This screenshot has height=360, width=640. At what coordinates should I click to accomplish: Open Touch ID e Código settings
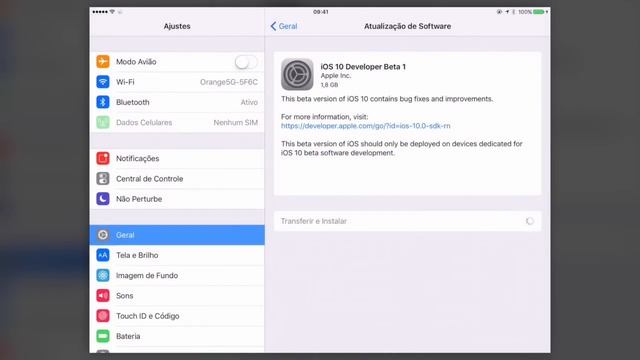(x=177, y=316)
